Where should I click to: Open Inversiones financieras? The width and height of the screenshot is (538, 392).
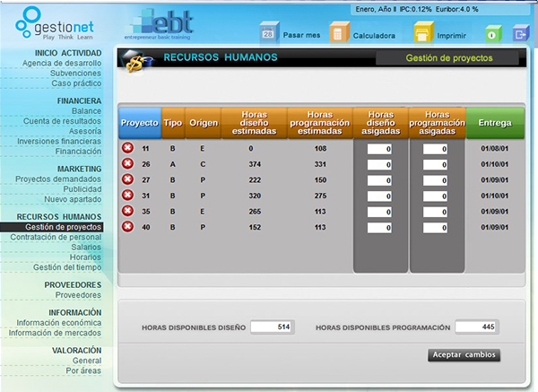(59, 141)
